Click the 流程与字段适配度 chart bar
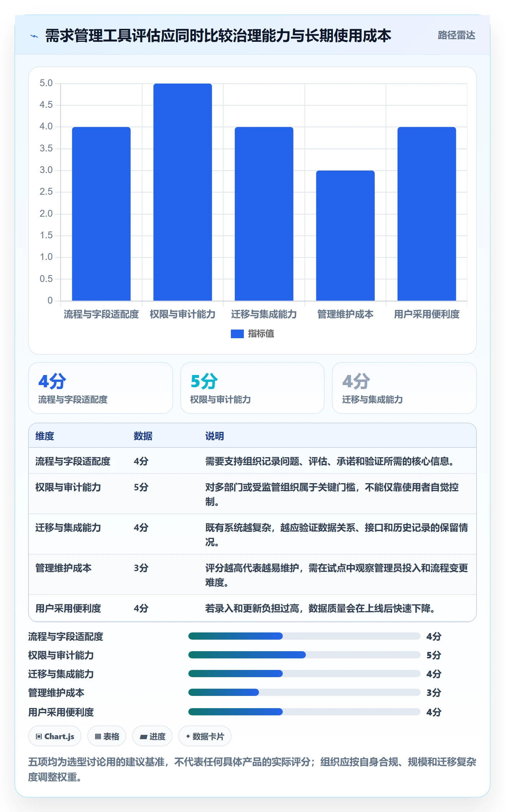The height and width of the screenshot is (812, 505). coord(101,214)
